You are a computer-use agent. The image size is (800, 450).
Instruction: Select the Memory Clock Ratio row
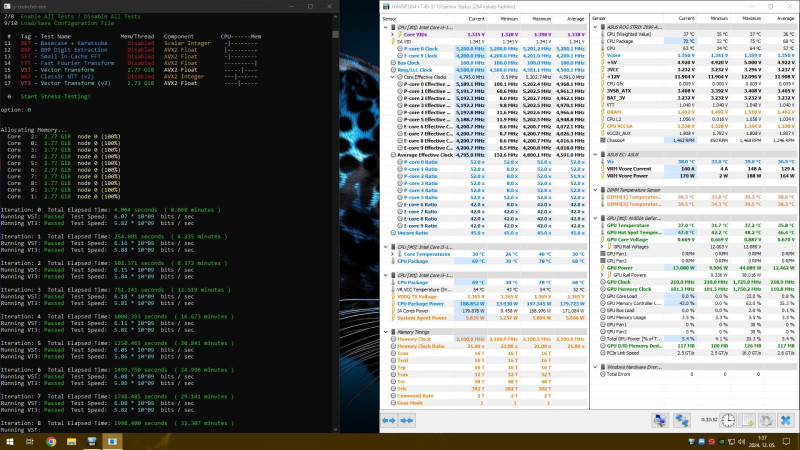pos(485,346)
